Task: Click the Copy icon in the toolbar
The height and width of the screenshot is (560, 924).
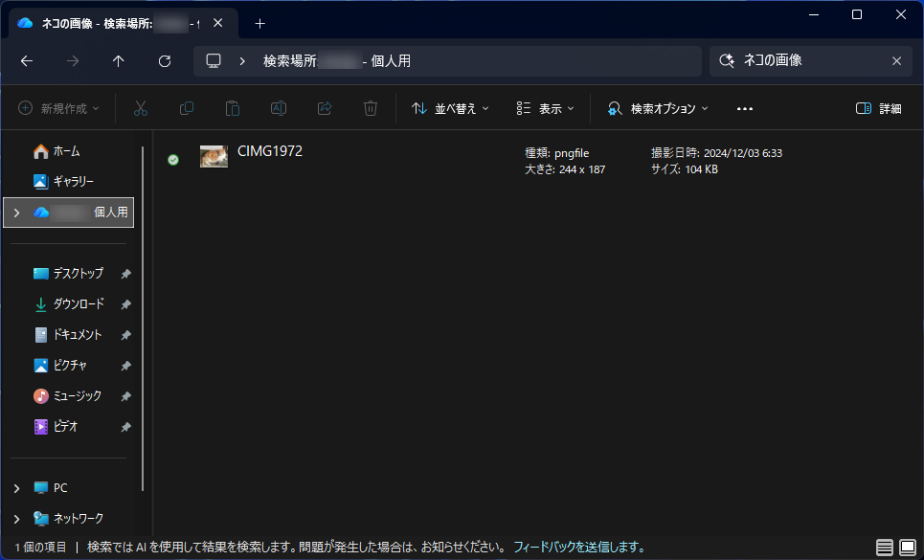Action: [187, 108]
